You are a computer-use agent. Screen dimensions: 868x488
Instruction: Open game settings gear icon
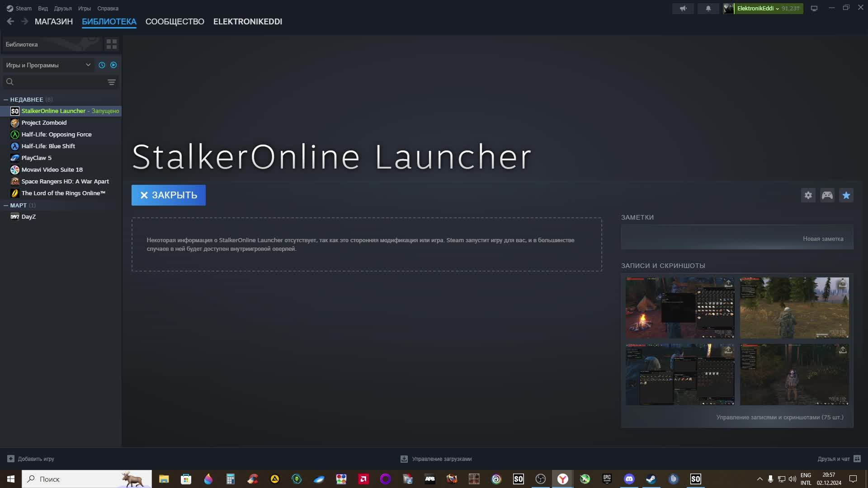[x=808, y=195]
